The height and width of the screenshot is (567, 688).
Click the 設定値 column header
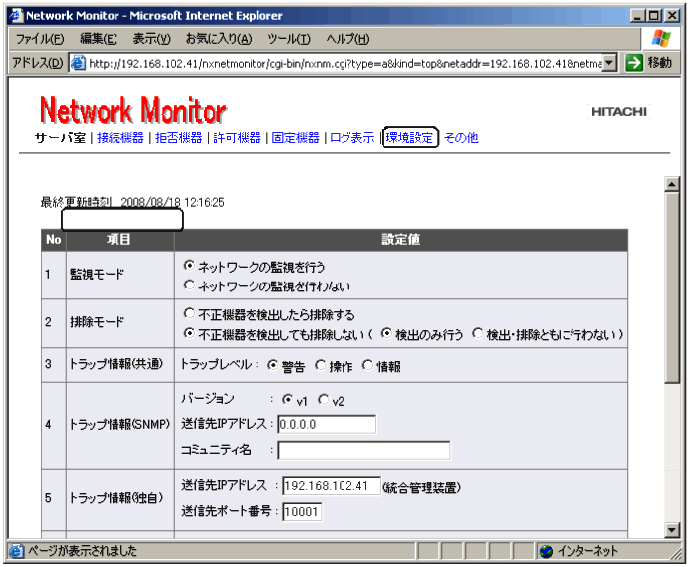(400, 240)
